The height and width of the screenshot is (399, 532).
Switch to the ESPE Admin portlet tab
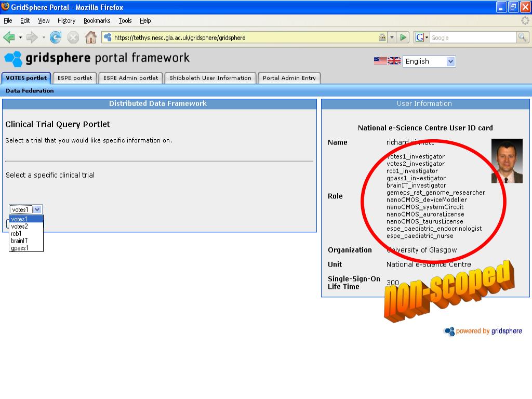pyautogui.click(x=130, y=78)
